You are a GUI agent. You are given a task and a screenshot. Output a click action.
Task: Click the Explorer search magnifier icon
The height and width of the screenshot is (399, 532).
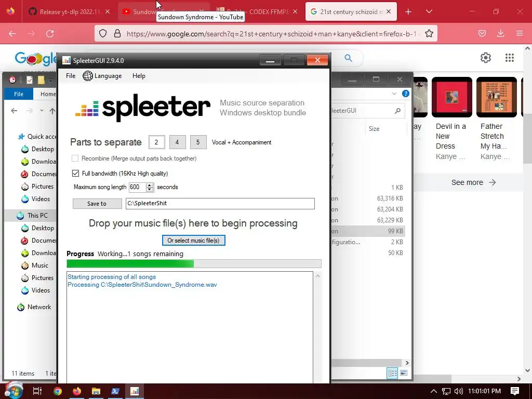[x=397, y=111]
